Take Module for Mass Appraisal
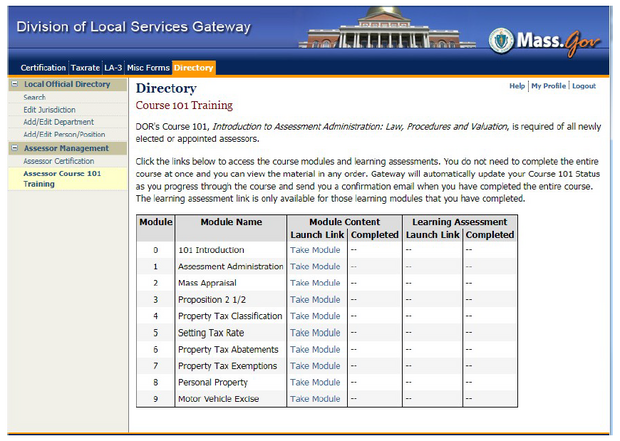620x441 pixels. pos(315,283)
